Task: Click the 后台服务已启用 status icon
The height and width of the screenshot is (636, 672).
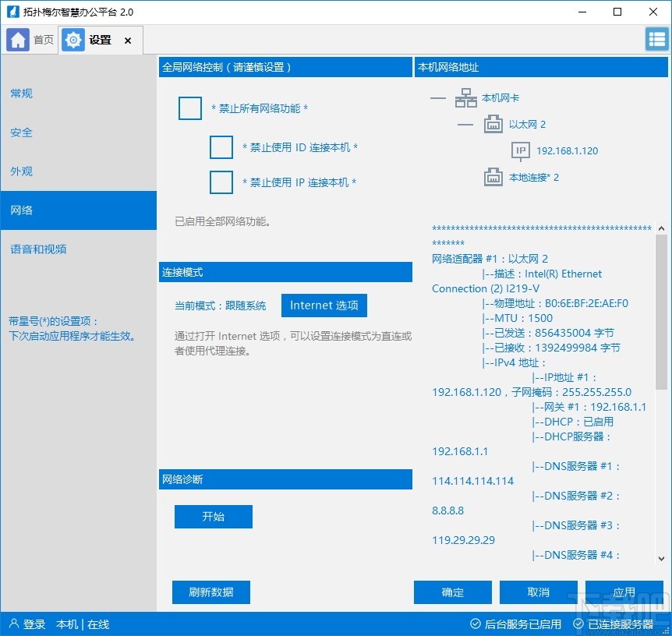Action: 475,624
